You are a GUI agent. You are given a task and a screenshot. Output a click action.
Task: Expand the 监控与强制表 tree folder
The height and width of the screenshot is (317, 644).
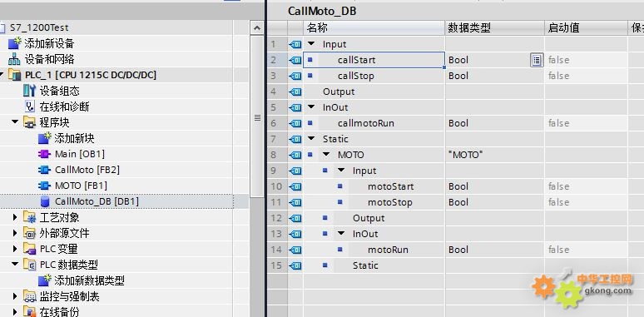coord(15,296)
